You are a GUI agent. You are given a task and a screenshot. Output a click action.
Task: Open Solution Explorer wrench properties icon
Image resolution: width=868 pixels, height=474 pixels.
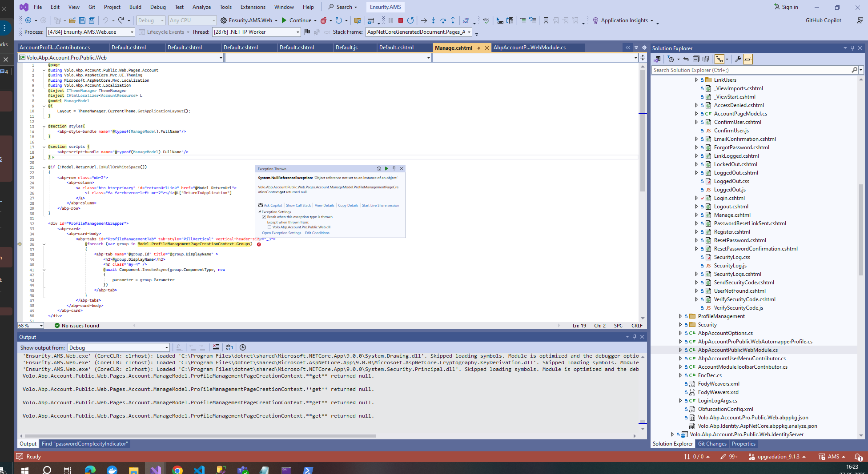tap(738, 59)
